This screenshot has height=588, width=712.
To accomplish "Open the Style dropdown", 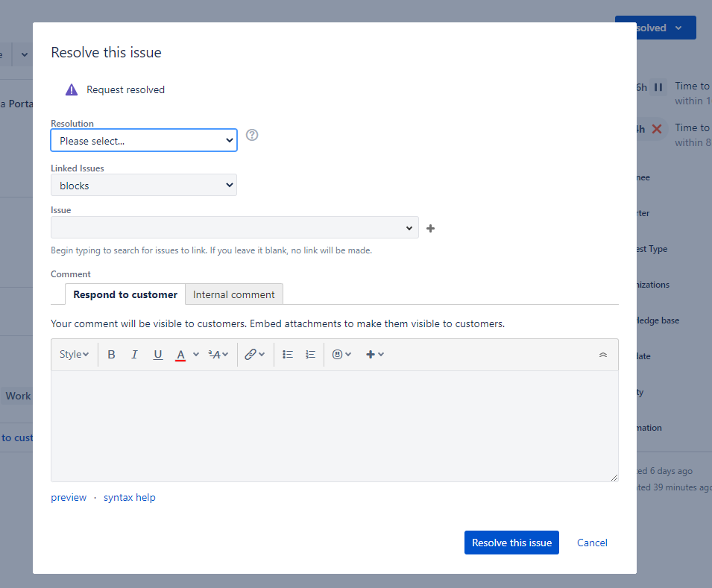I will (74, 355).
